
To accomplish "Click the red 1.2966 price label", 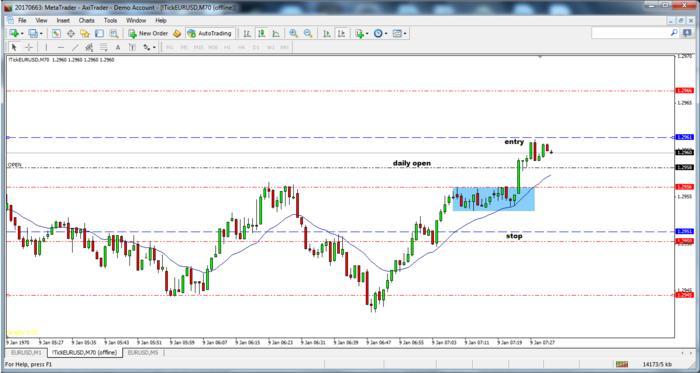I will (685, 91).
